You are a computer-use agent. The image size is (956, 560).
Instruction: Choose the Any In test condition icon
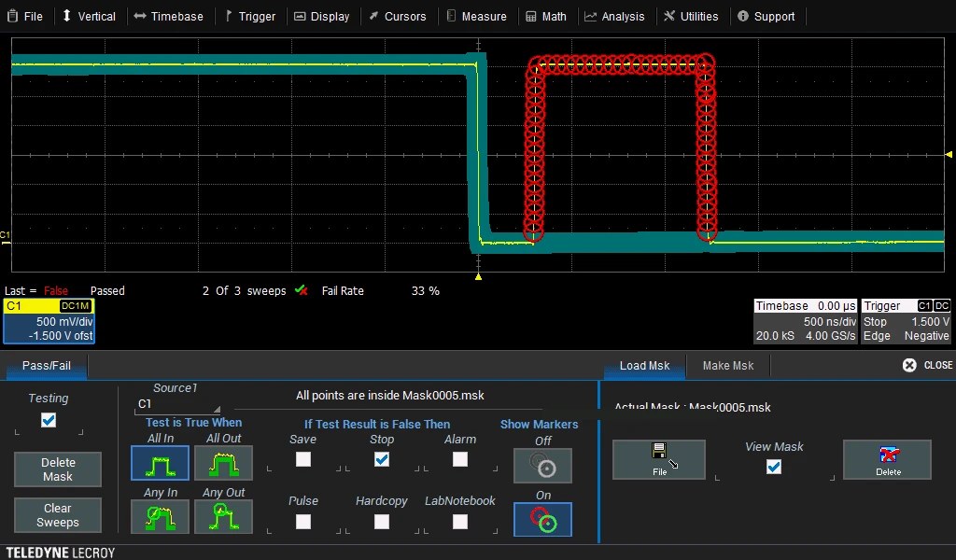tap(160, 517)
